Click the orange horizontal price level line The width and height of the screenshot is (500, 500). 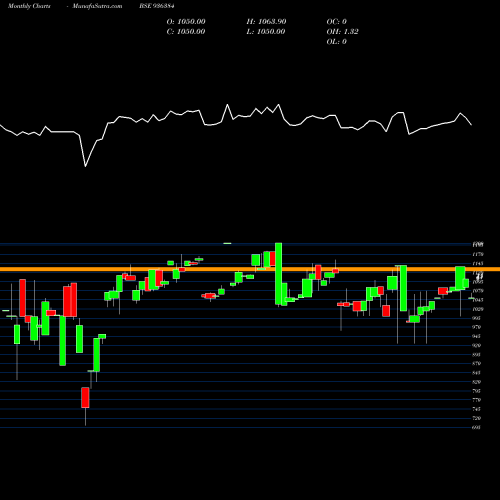[250, 269]
